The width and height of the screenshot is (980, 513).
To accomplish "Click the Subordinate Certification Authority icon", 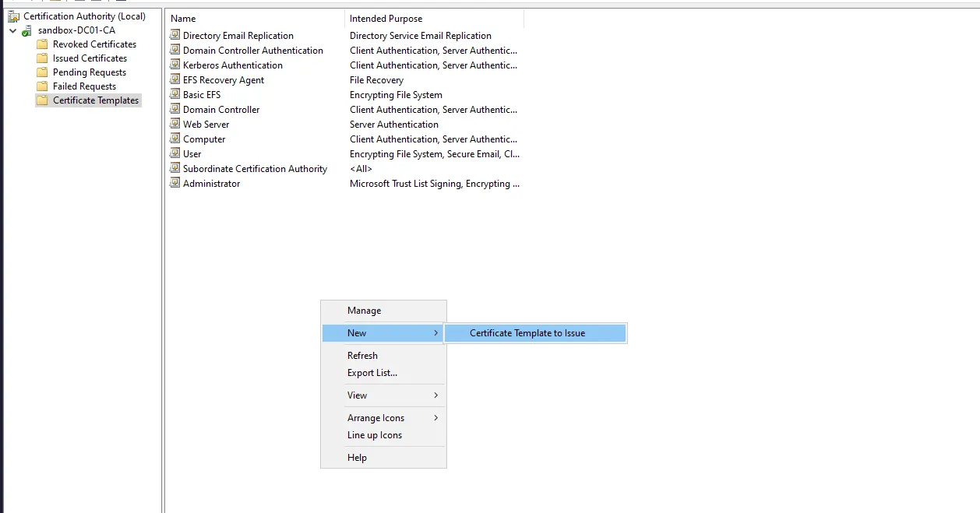I will pos(175,169).
